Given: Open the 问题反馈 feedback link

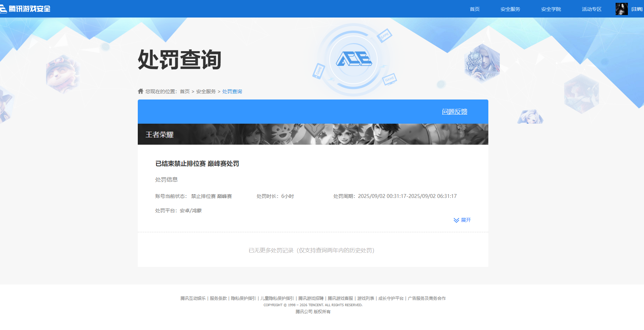Looking at the screenshot, I should 455,111.
